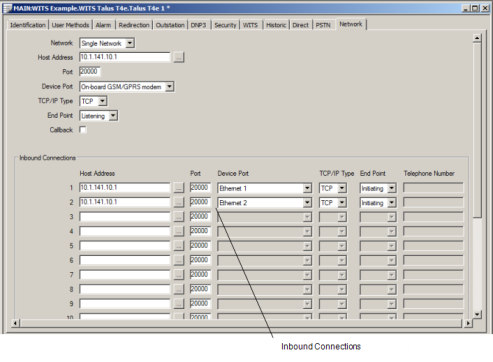Open the DNP3 tab
The image size is (493, 362).
198,25
